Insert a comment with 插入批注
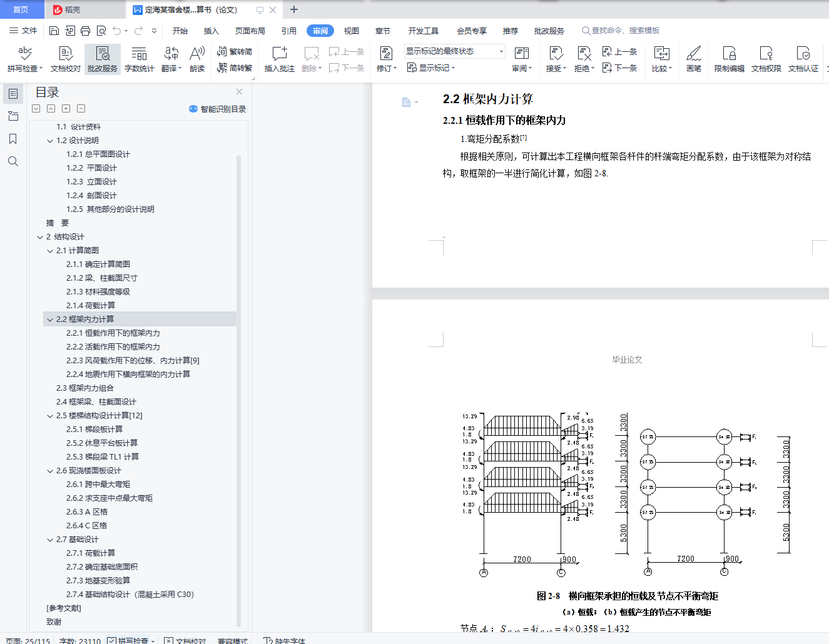 (280, 59)
